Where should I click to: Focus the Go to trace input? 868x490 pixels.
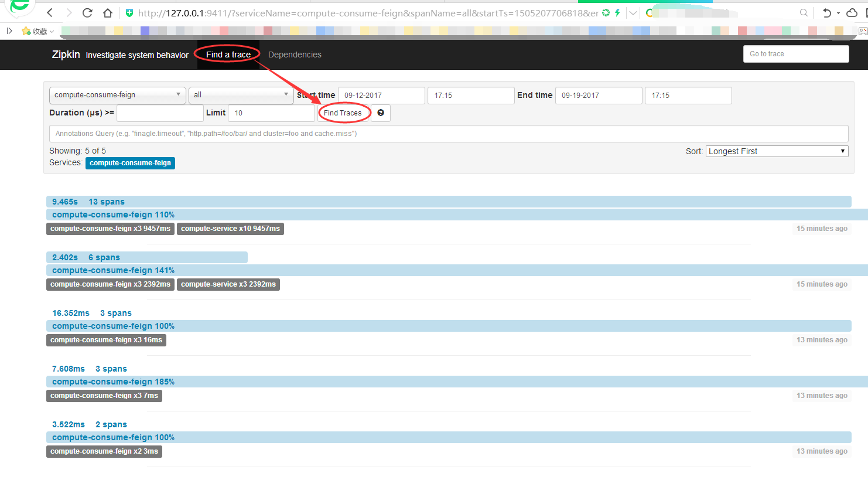click(796, 54)
